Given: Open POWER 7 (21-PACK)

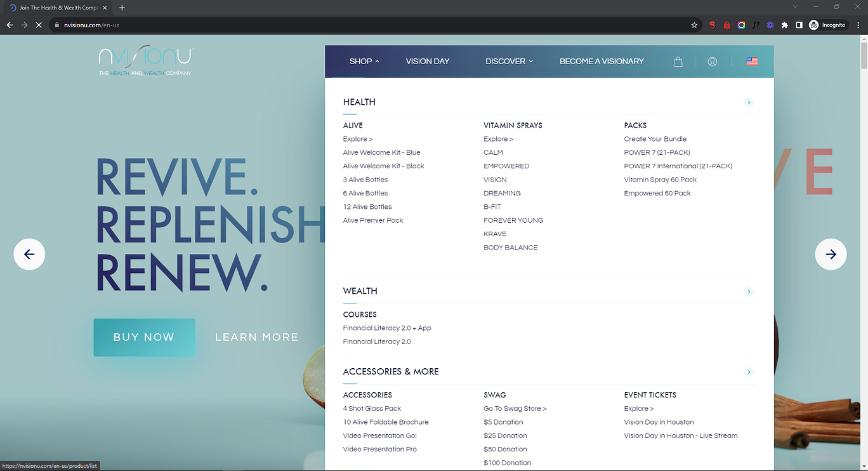Looking at the screenshot, I should (x=657, y=153).
